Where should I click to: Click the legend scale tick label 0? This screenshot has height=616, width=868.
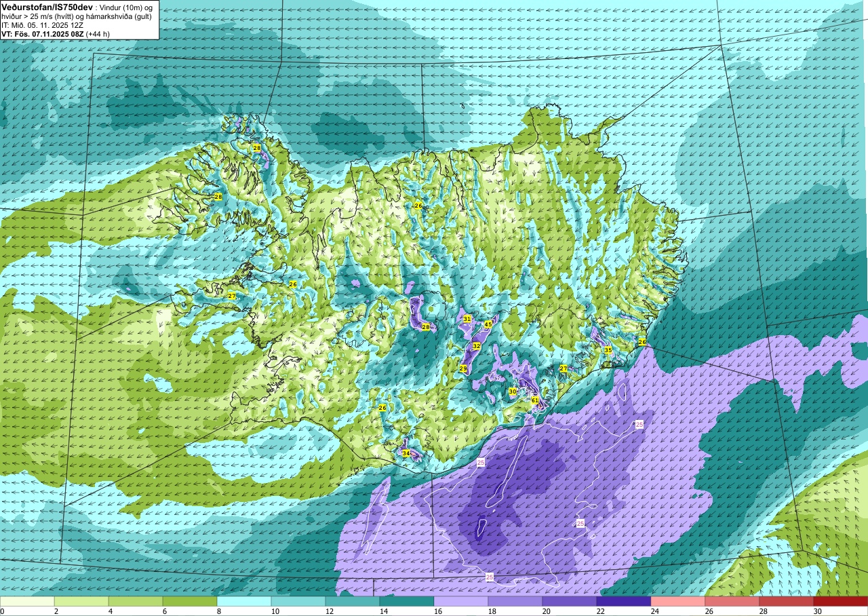click(2, 611)
